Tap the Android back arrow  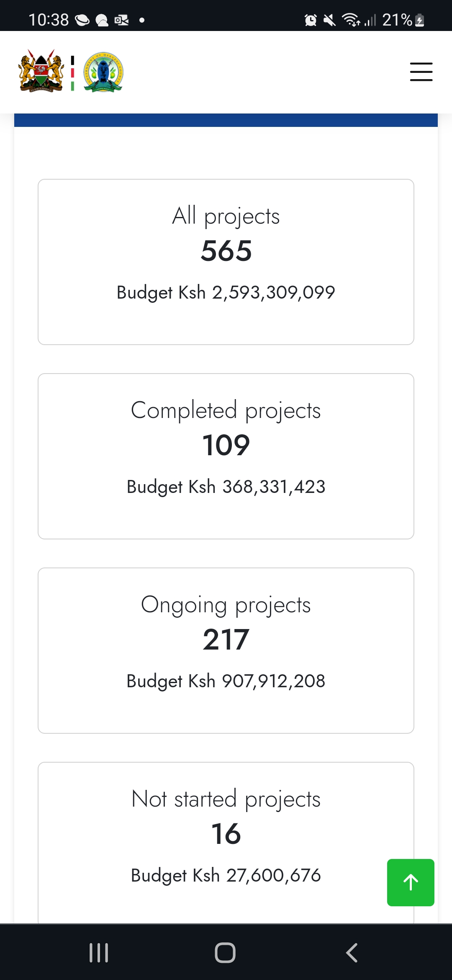(352, 953)
